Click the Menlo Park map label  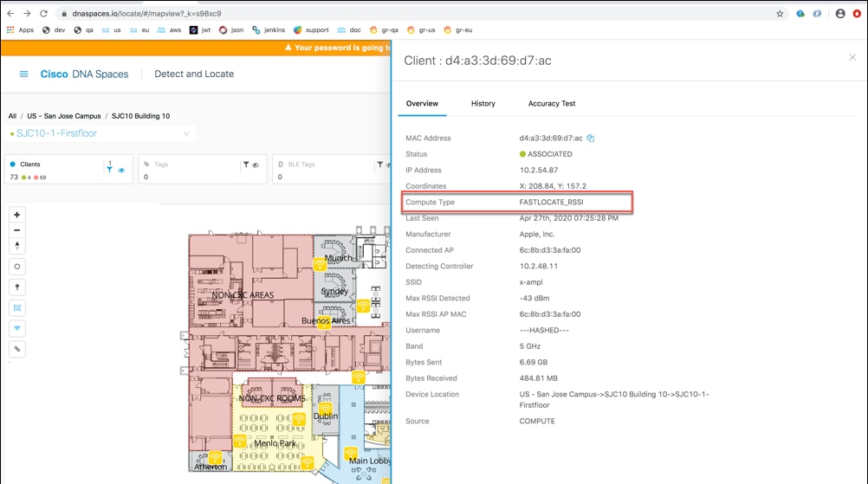pos(275,443)
